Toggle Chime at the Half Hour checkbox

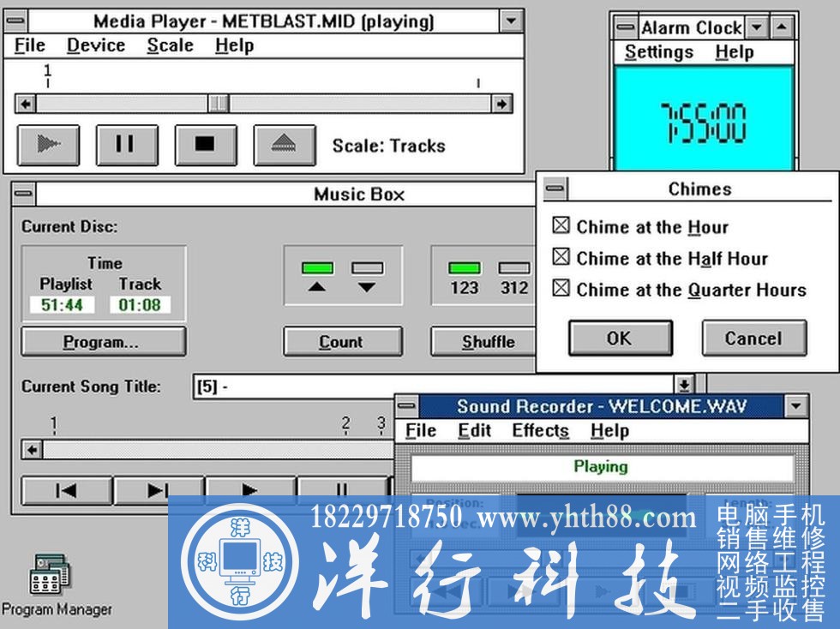[x=561, y=256]
